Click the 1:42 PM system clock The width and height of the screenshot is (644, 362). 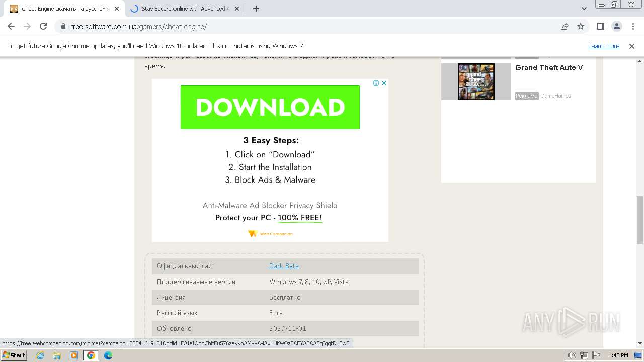pos(618,355)
